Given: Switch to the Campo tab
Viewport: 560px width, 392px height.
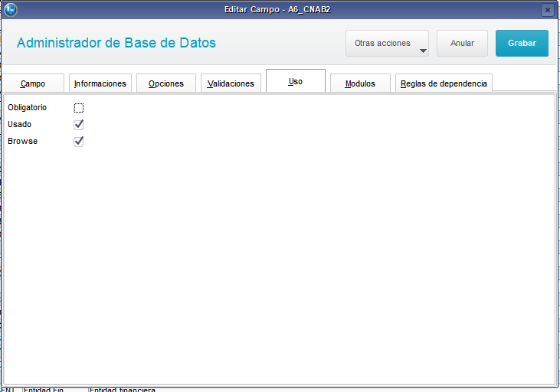Looking at the screenshot, I should 33,83.
